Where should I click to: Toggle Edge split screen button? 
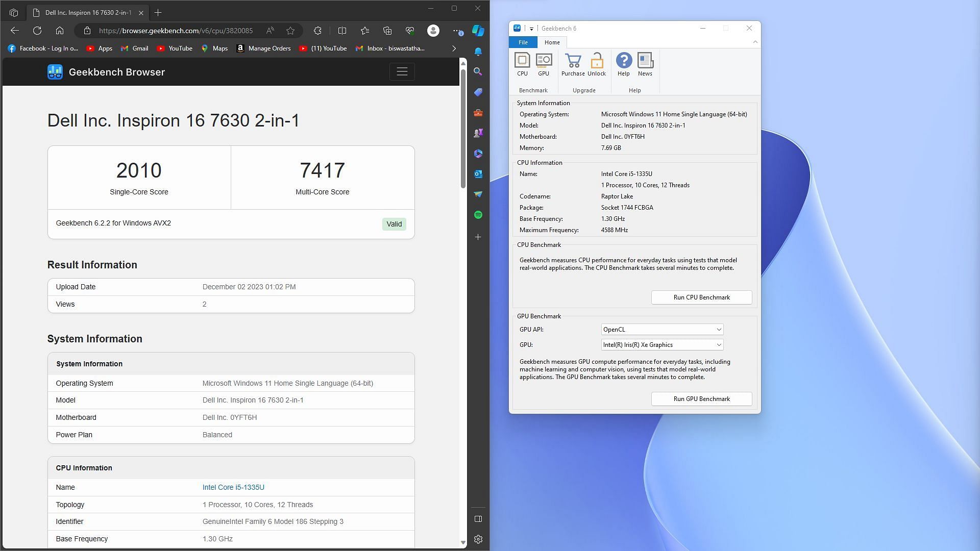[342, 31]
